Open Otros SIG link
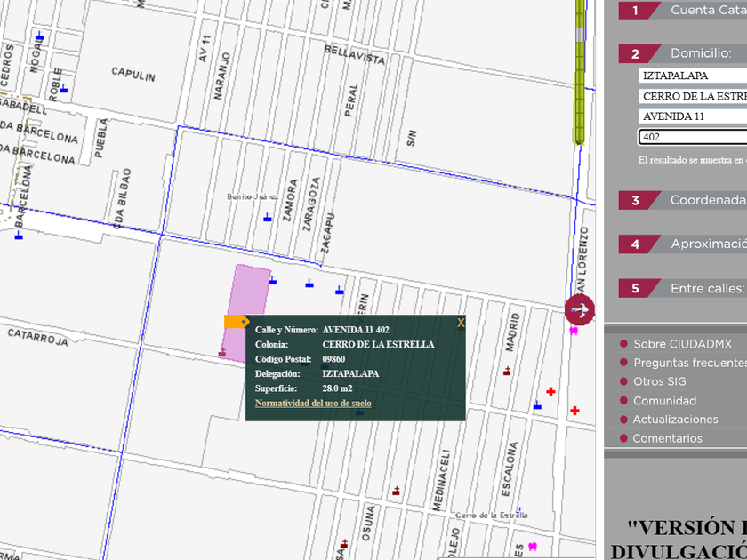Screen dimensions: 747x560 tap(659, 381)
